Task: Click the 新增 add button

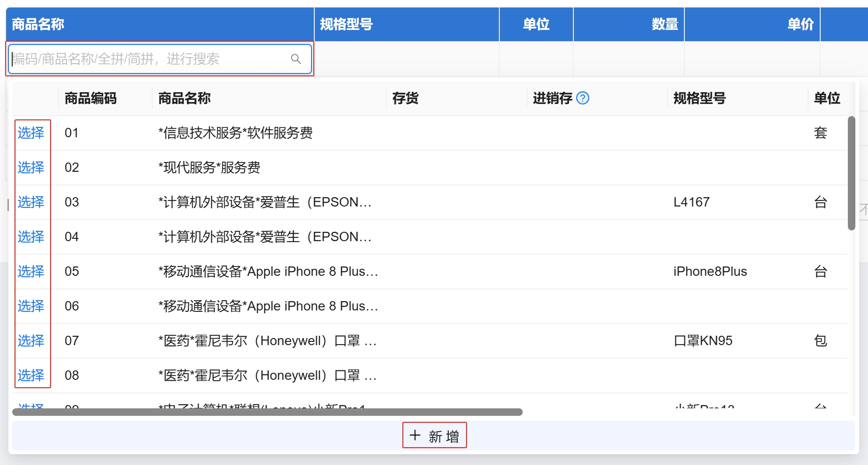Action: (x=434, y=436)
